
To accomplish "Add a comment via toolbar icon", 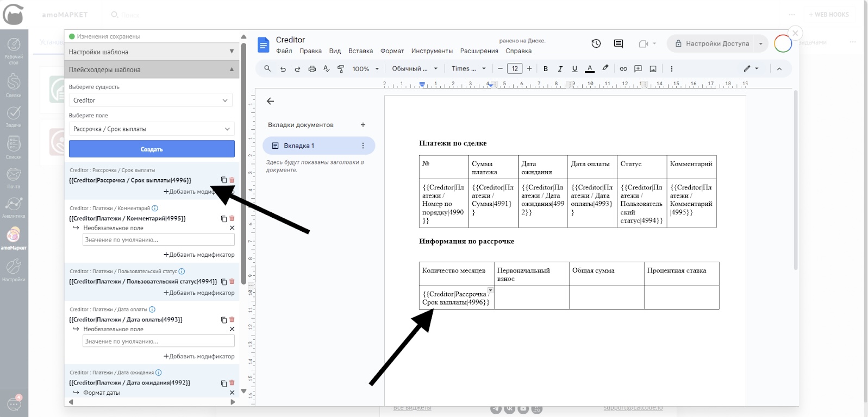I will pos(638,69).
